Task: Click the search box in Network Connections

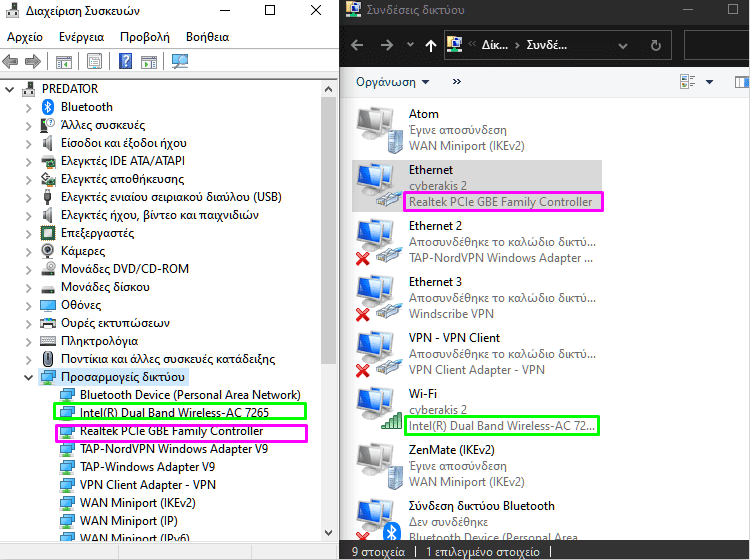Action: point(717,45)
